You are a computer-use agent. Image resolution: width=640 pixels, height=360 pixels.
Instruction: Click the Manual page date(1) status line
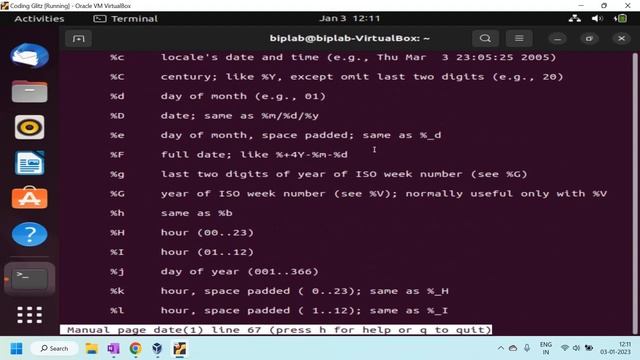tap(276, 330)
